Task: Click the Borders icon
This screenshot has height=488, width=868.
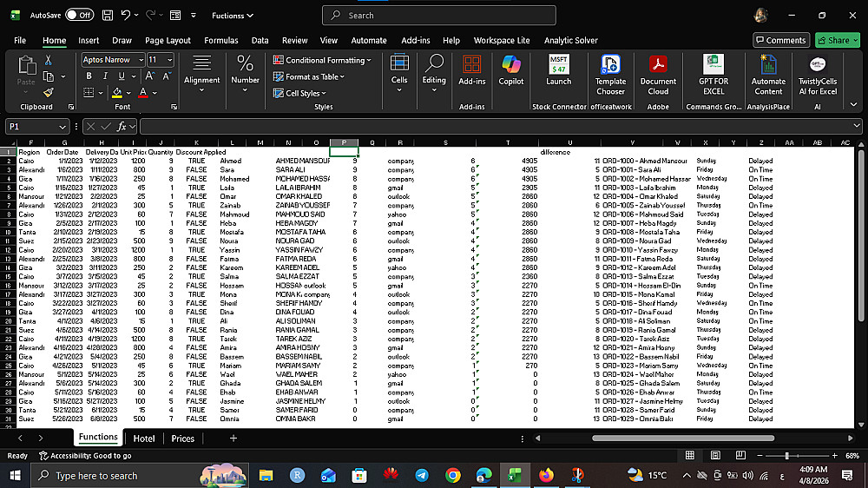Action: [x=89, y=93]
